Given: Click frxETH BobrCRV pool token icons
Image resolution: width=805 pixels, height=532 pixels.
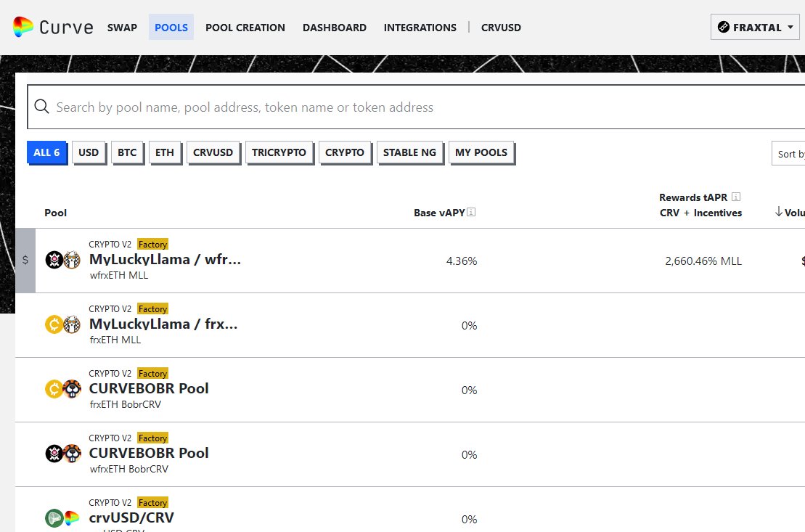Looking at the screenshot, I should click(62, 390).
